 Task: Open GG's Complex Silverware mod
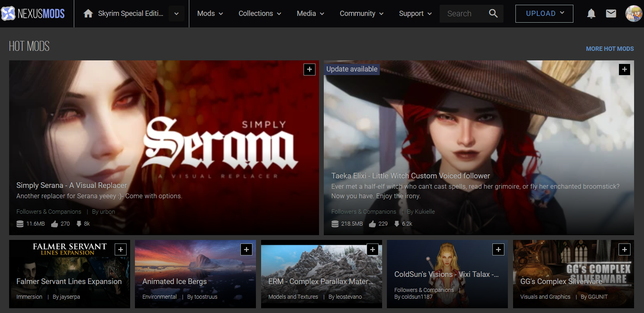pos(561,282)
